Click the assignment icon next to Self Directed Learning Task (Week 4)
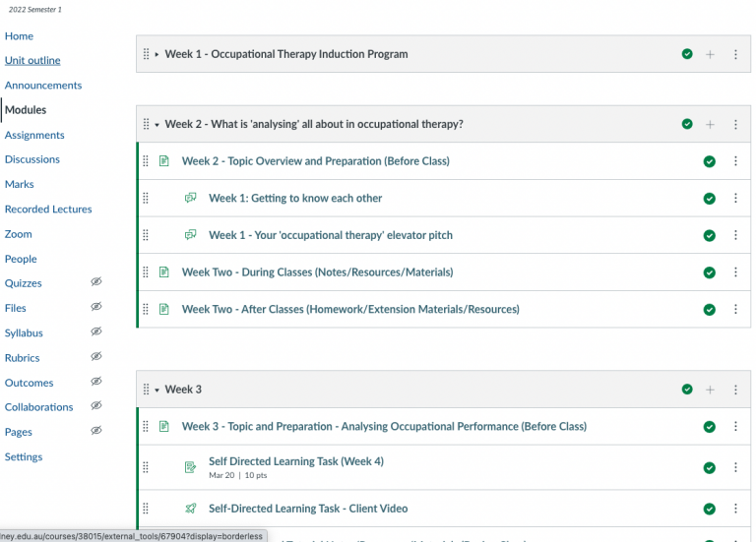The width and height of the screenshot is (756, 542). (191, 467)
